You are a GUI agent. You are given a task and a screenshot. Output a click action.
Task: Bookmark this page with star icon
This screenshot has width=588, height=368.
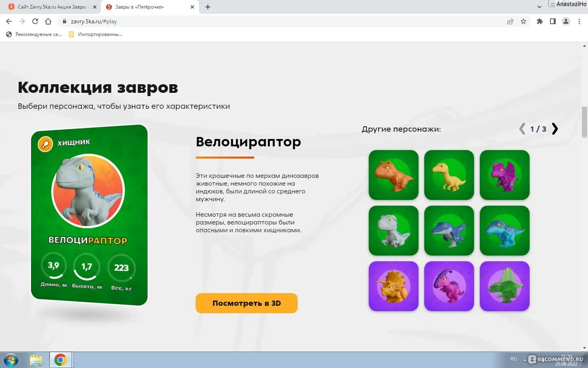523,21
